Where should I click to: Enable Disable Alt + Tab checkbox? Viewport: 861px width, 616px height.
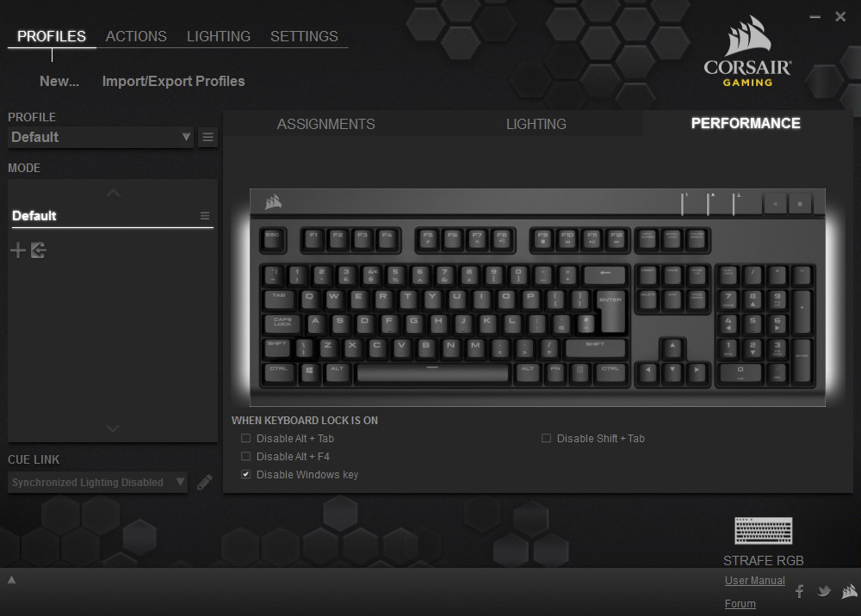pyautogui.click(x=246, y=438)
